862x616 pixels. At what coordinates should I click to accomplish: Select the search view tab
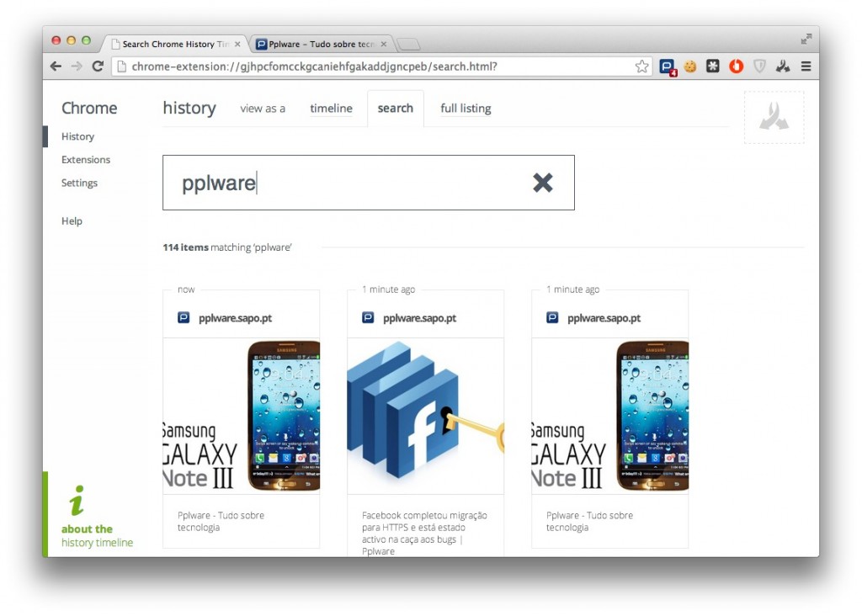click(x=396, y=109)
